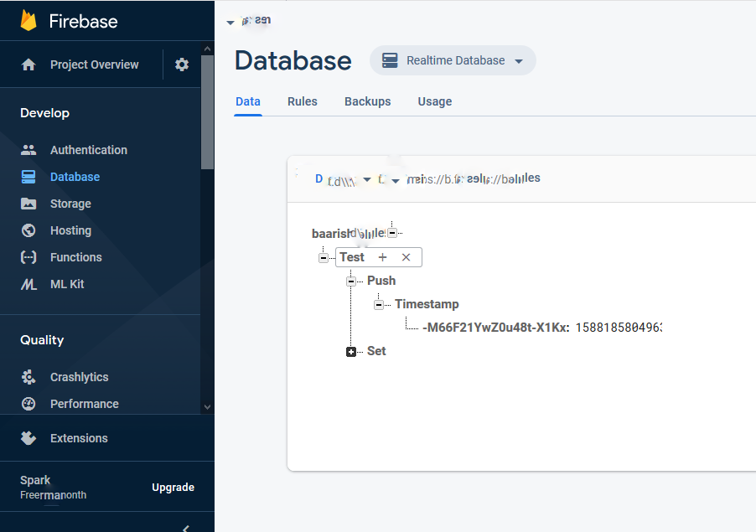Viewport: 756px width, 532px height.
Task: Click the sidebar scrollbar thumb
Action: [207, 111]
